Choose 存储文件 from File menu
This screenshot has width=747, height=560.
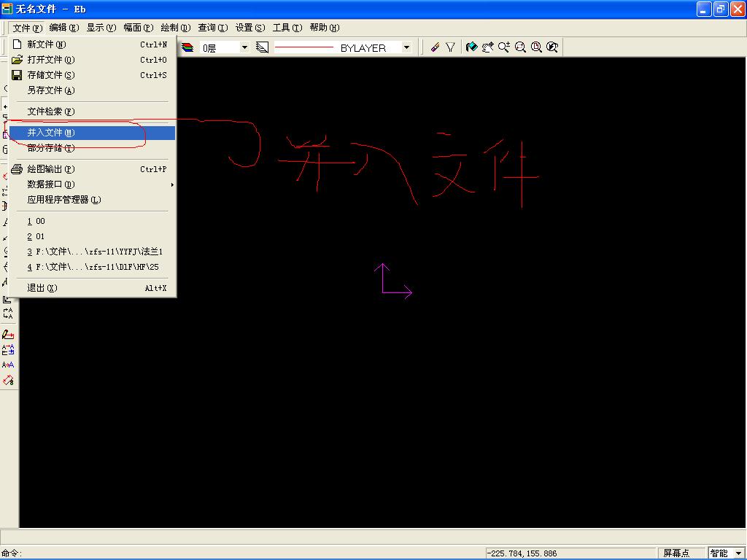pyautogui.click(x=93, y=75)
